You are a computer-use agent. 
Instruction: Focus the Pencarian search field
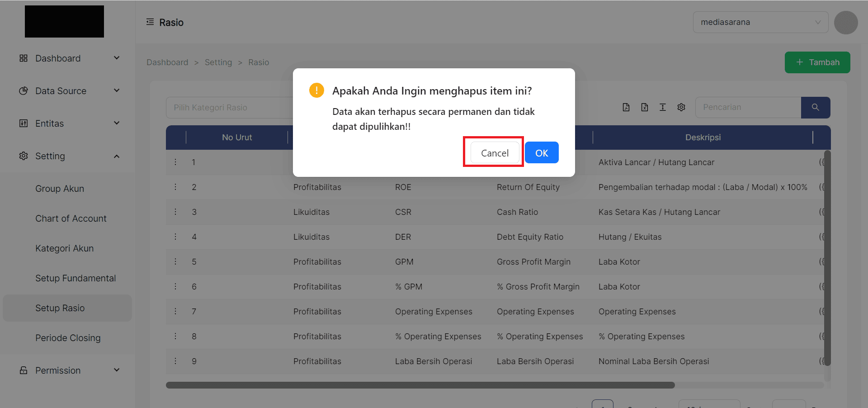(x=748, y=107)
